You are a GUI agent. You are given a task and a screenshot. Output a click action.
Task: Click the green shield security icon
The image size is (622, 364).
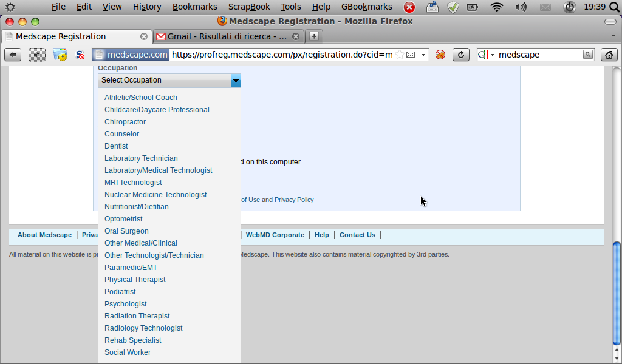pyautogui.click(x=453, y=7)
